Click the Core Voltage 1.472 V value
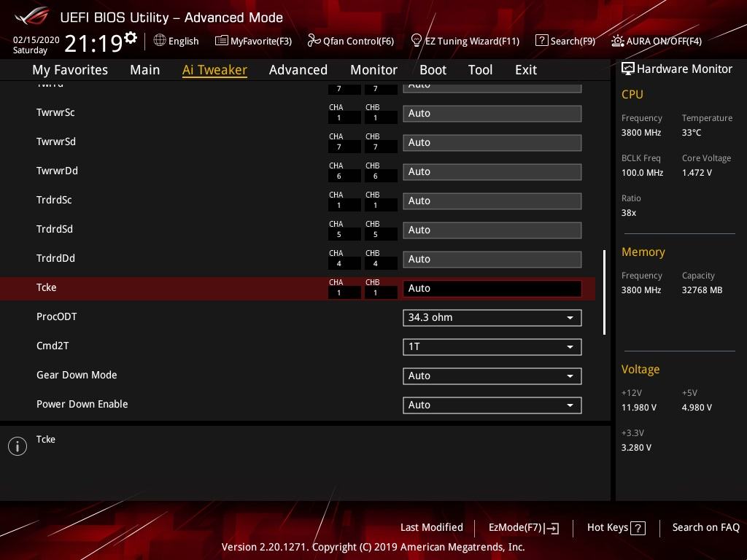 (697, 172)
